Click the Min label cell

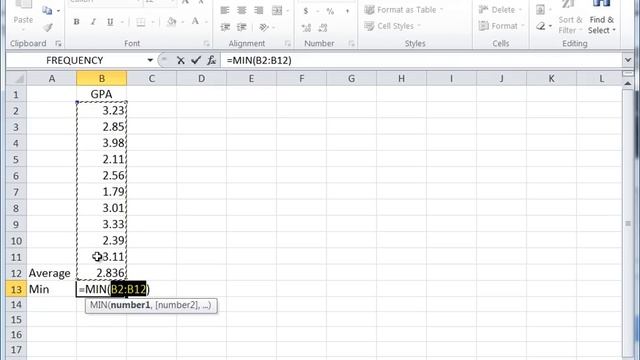51,289
